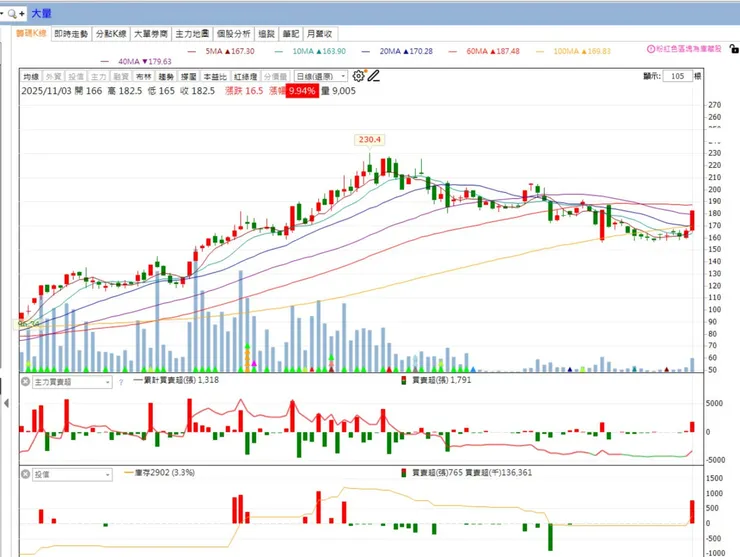Click the 顯示 bar count field showing 105
This screenshot has width=740, height=557.
(678, 76)
